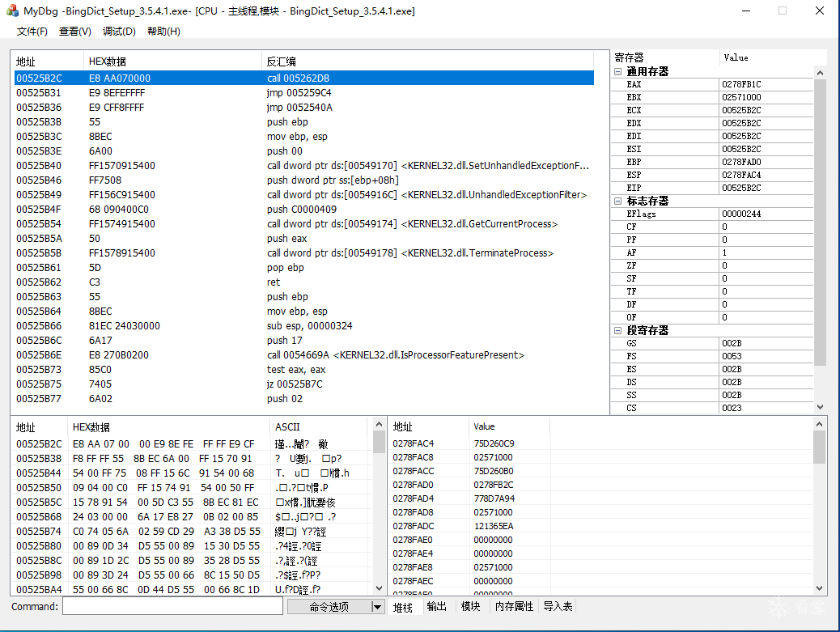Select the push 17 instruction
Viewport: 840px width, 632px height.
[x=303, y=341]
